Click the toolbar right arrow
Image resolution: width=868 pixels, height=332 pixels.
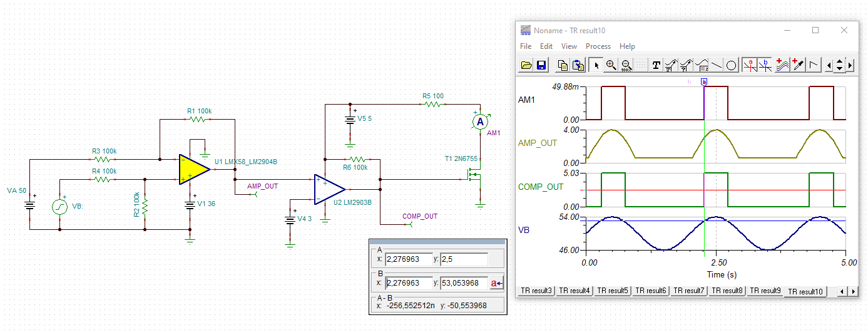pyautogui.click(x=850, y=65)
